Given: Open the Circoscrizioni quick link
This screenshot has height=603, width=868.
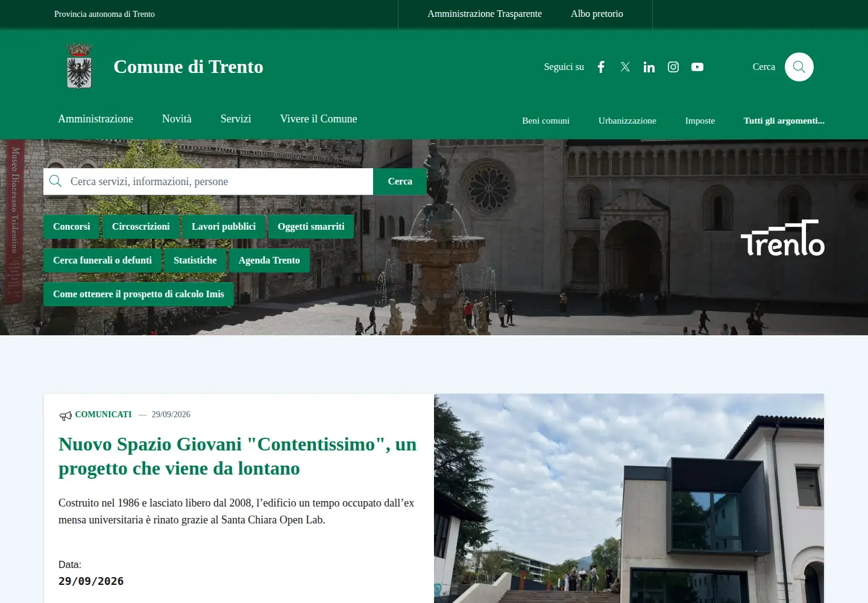Looking at the screenshot, I should coord(141,227).
